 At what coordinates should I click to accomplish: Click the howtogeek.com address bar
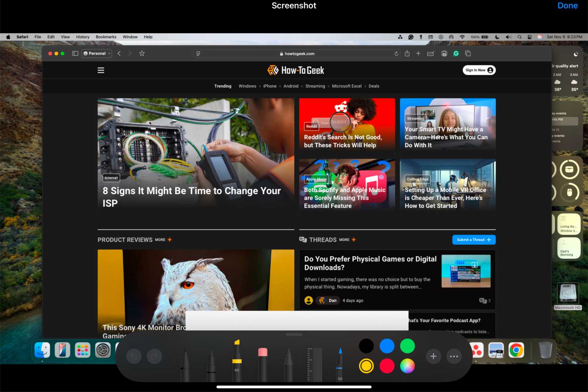click(297, 53)
